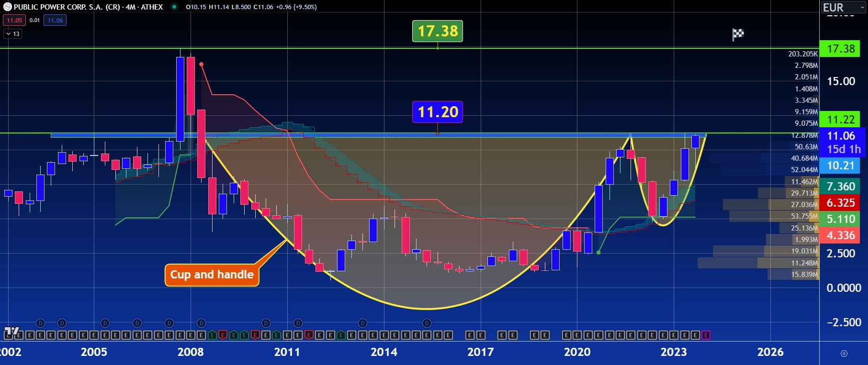The image size is (868, 365).
Task: Select the 17.38 green price callout
Action: [438, 31]
